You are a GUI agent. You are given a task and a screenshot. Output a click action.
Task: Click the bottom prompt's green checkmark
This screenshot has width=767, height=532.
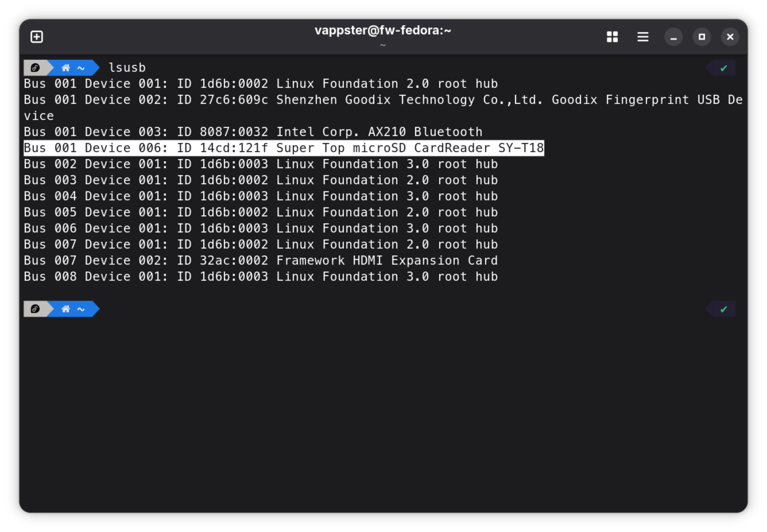click(723, 309)
